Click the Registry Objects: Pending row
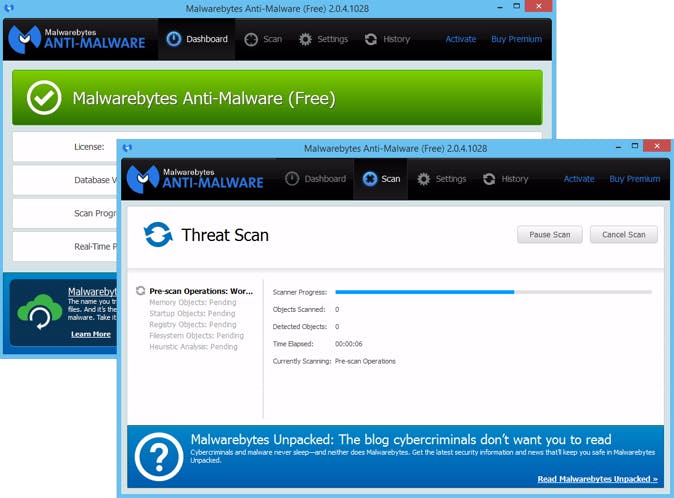Image resolution: width=674 pixels, height=498 pixels. [193, 324]
